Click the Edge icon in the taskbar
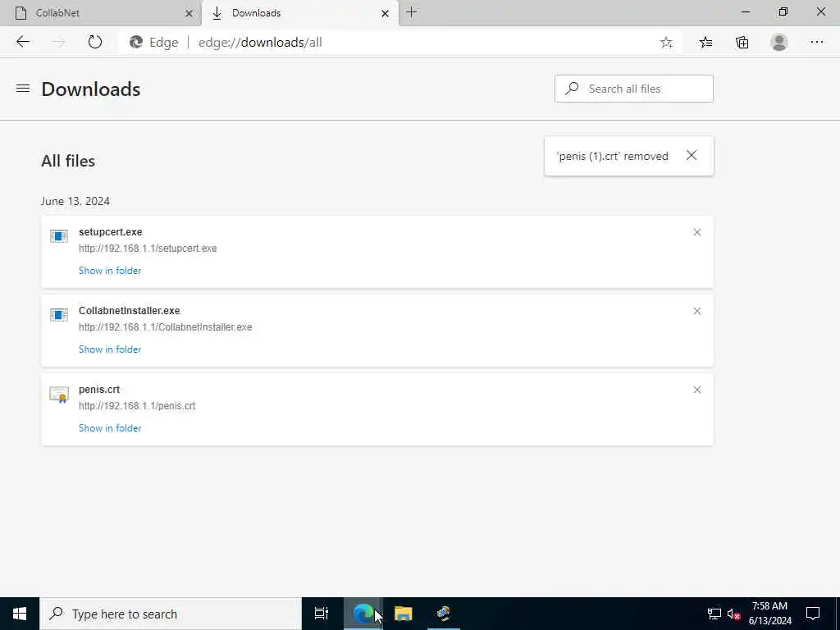 click(363, 614)
